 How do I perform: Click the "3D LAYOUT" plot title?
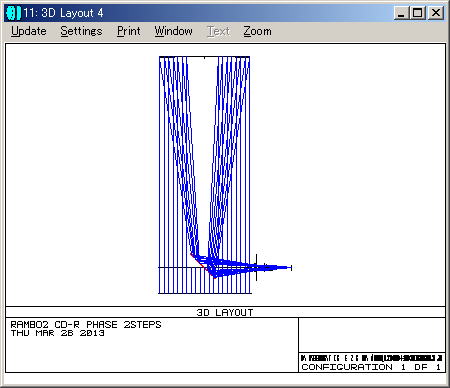pyautogui.click(x=225, y=312)
